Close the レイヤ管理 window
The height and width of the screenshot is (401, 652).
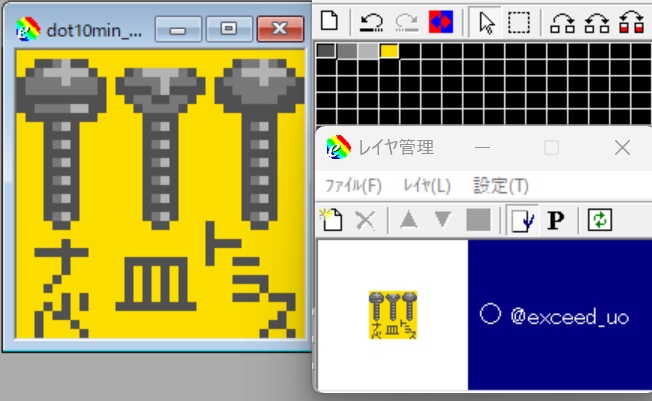tap(622, 148)
